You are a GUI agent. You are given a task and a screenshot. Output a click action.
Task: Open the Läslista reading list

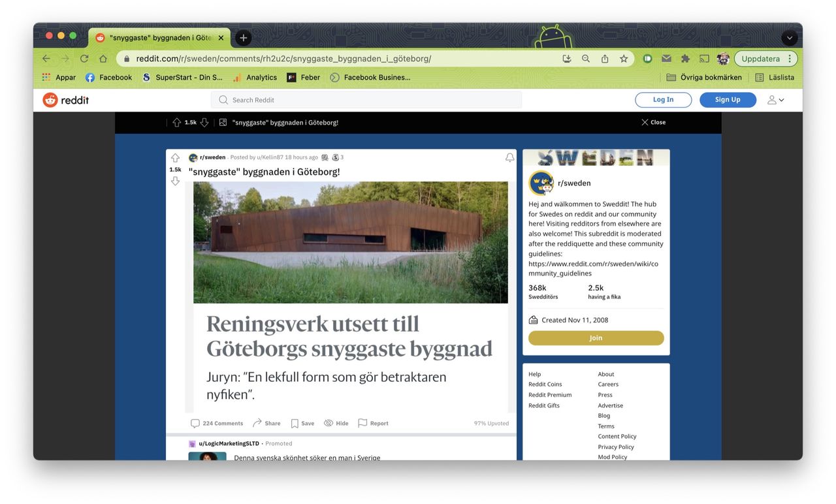pos(777,77)
